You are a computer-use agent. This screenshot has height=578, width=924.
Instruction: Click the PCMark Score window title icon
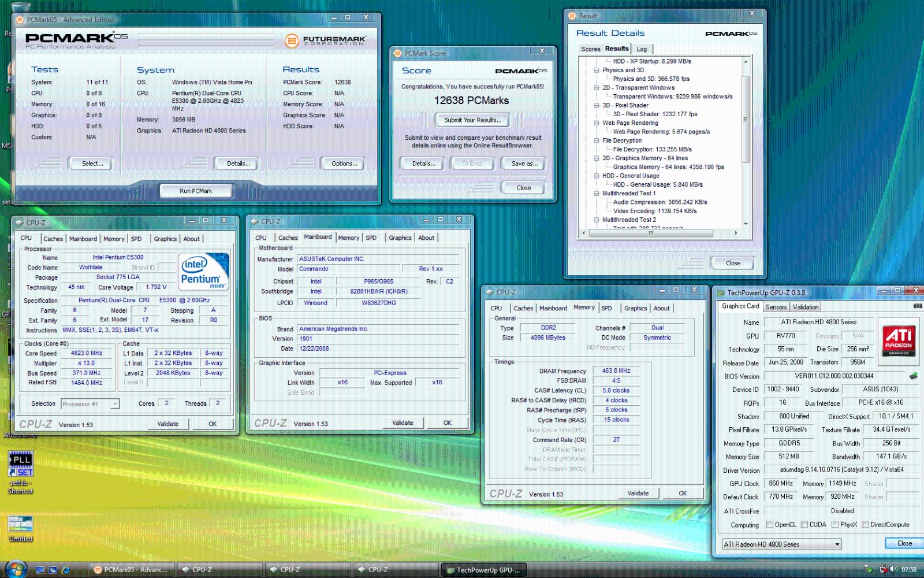pyautogui.click(x=397, y=53)
